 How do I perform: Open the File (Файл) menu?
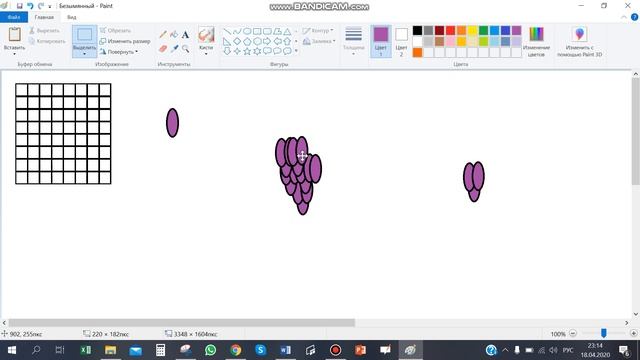pos(14,17)
